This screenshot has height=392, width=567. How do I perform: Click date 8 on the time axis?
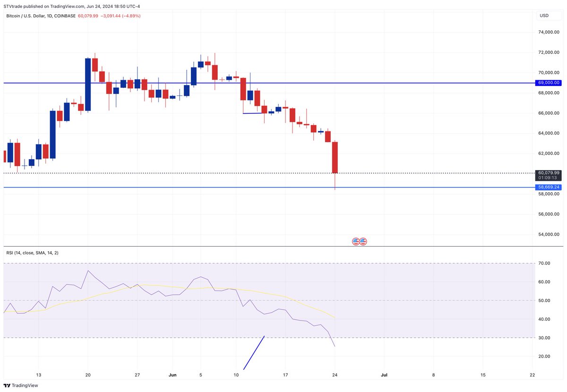434,375
